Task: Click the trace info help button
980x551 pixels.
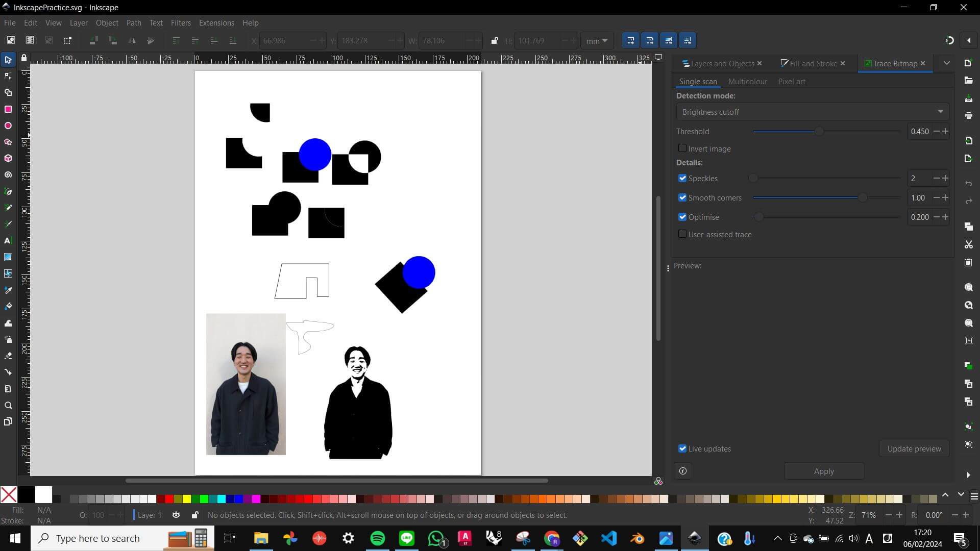Action: pyautogui.click(x=683, y=471)
